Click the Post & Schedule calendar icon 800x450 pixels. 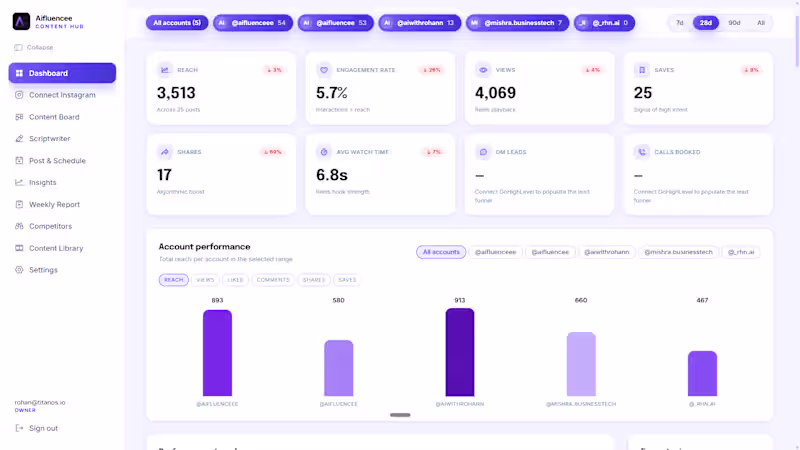(x=19, y=161)
